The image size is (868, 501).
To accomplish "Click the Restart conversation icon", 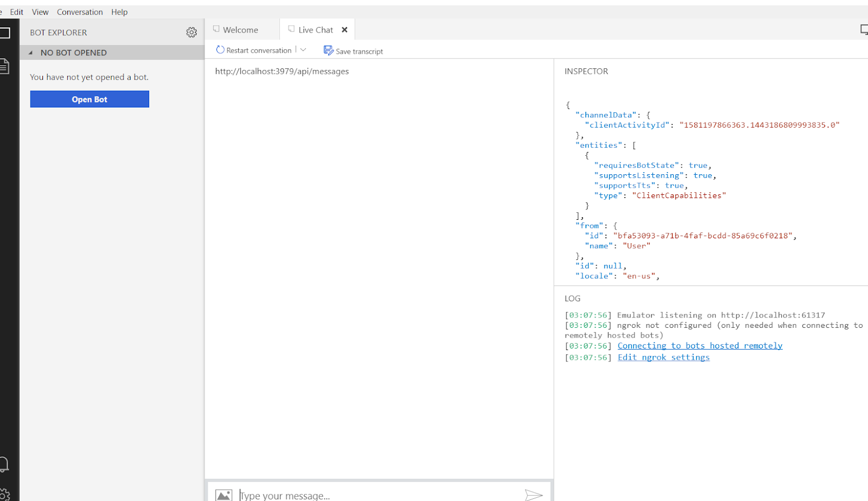I will pos(220,50).
